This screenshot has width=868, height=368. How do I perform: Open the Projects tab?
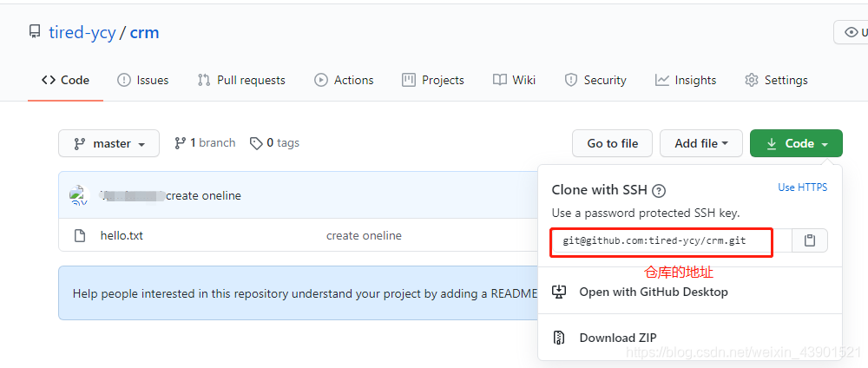(x=433, y=80)
